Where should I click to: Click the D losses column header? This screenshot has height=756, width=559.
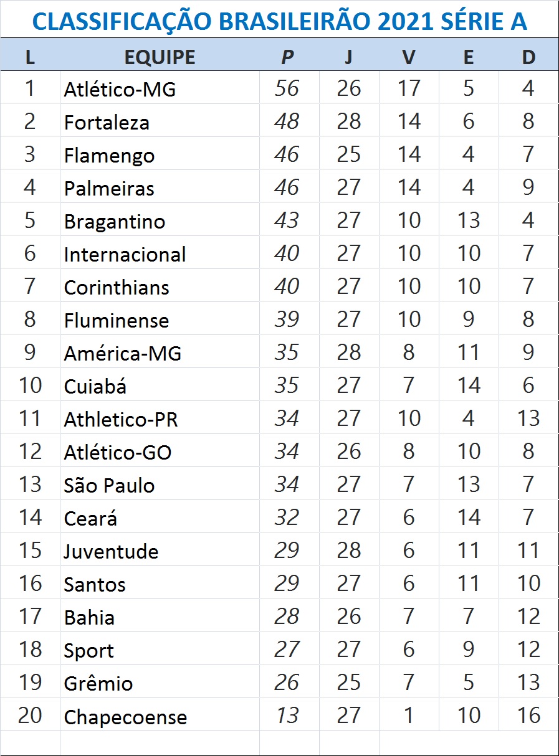coord(528,57)
